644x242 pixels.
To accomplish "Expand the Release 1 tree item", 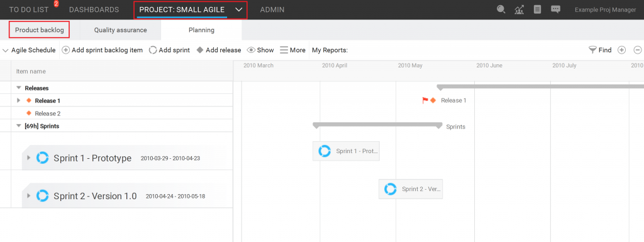I will click(18, 100).
